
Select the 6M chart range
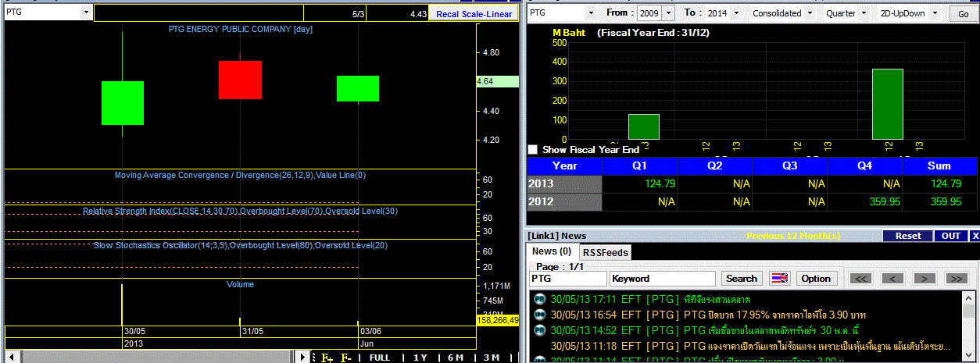[x=456, y=358]
